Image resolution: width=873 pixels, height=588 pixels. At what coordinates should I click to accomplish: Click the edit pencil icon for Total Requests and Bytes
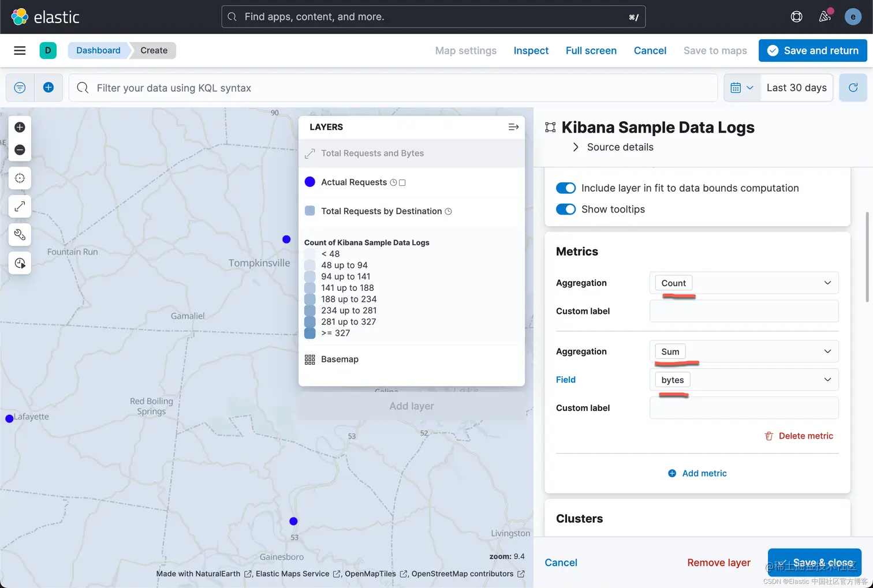tap(310, 153)
